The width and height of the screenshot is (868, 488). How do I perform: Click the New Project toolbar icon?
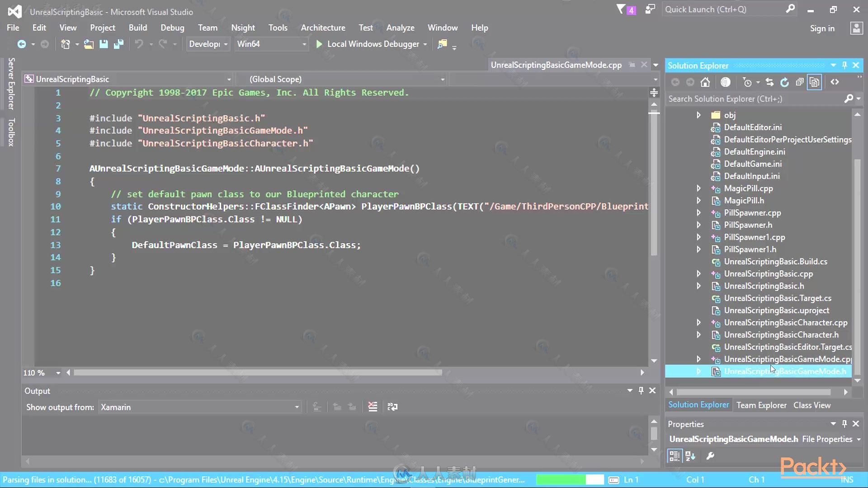click(x=66, y=44)
